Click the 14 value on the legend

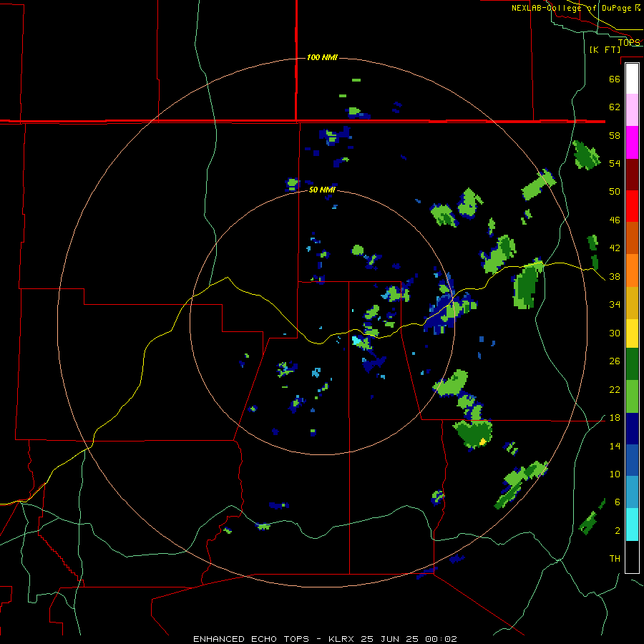click(615, 446)
